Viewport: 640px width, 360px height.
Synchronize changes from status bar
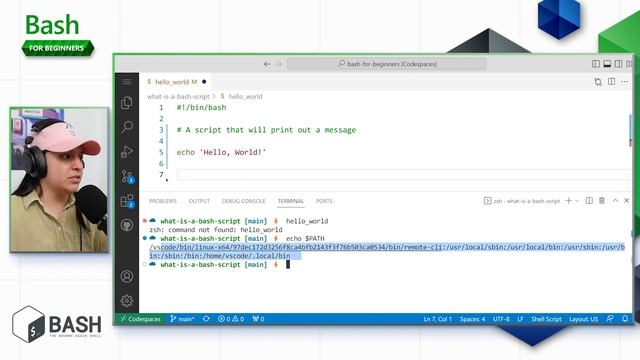(206, 319)
